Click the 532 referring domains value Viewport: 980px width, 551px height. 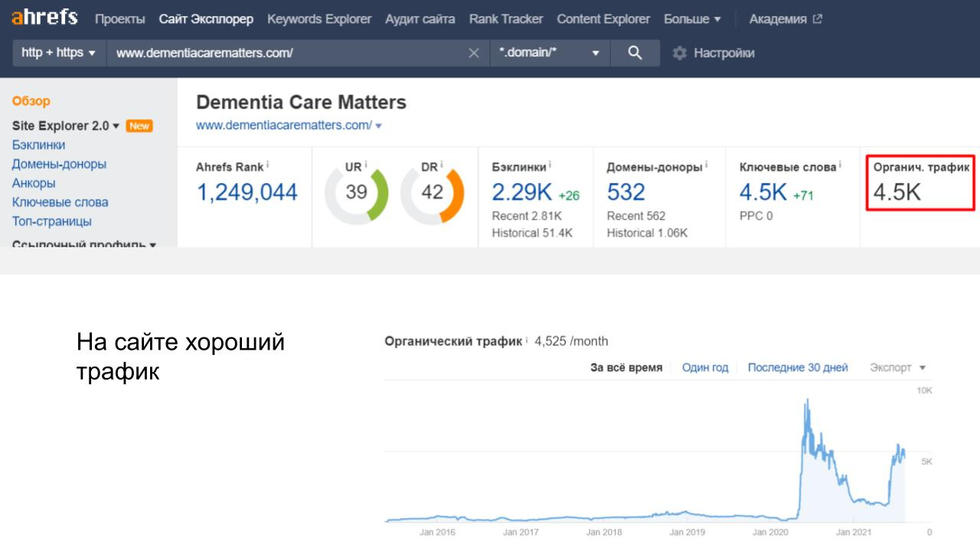626,192
